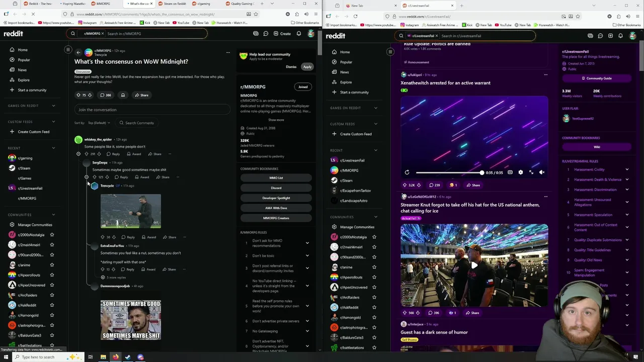Replay the Xenathewitch video

tap(407, 172)
